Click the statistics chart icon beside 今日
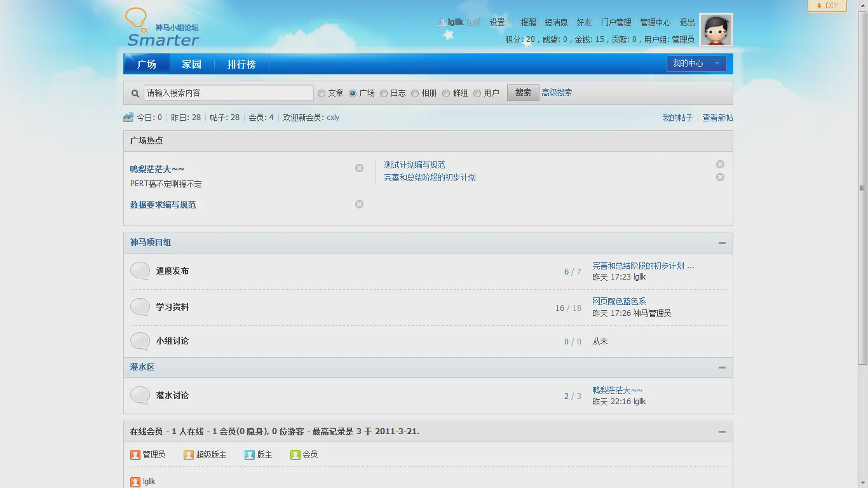The width and height of the screenshot is (868, 488). 128,117
